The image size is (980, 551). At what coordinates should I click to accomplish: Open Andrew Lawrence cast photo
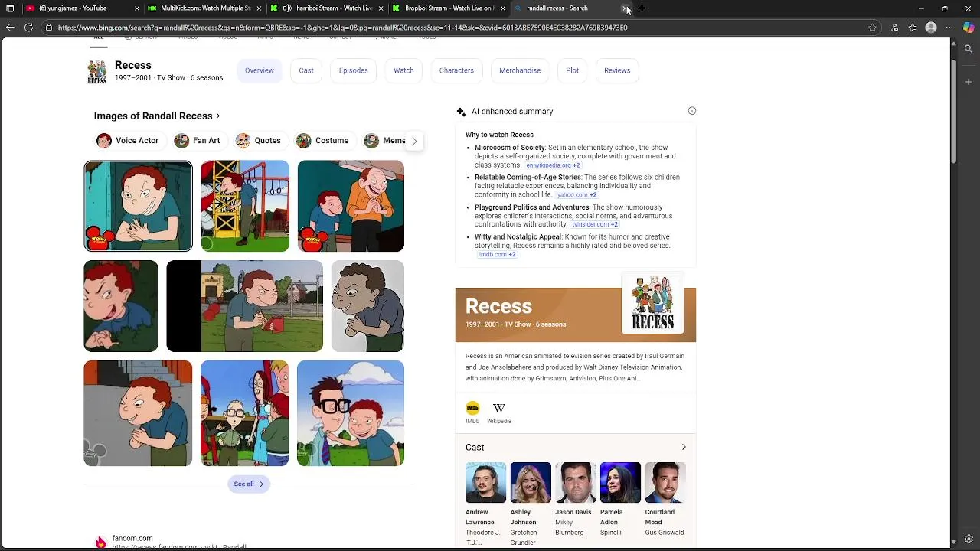click(485, 482)
